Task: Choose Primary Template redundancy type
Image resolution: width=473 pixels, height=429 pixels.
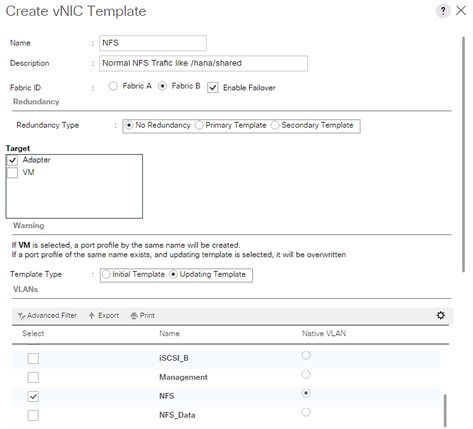Action: pyautogui.click(x=199, y=125)
